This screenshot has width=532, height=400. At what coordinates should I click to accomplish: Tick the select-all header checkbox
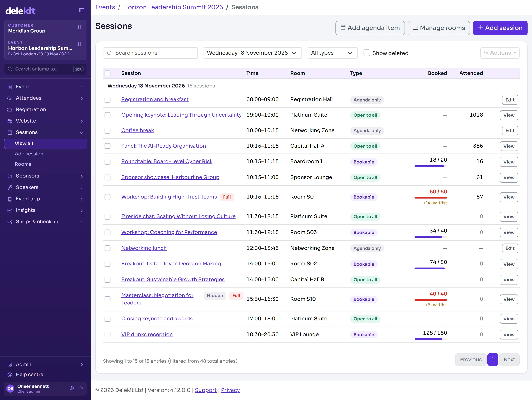click(108, 73)
